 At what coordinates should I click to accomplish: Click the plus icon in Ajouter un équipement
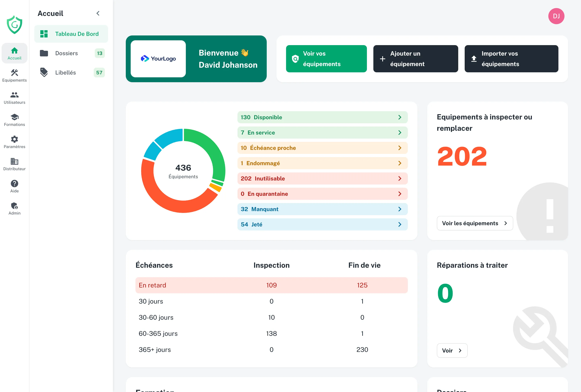[x=382, y=59]
